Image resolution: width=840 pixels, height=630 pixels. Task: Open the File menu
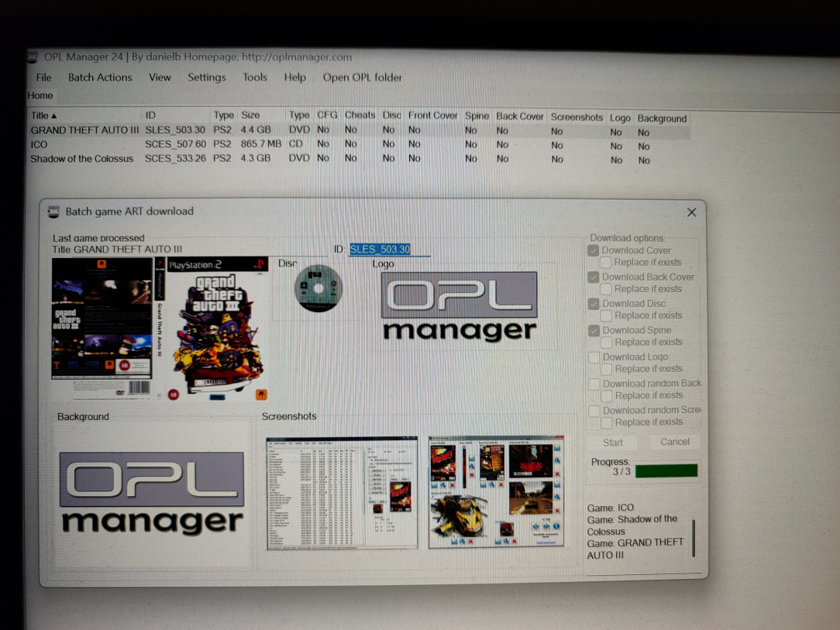coord(44,77)
